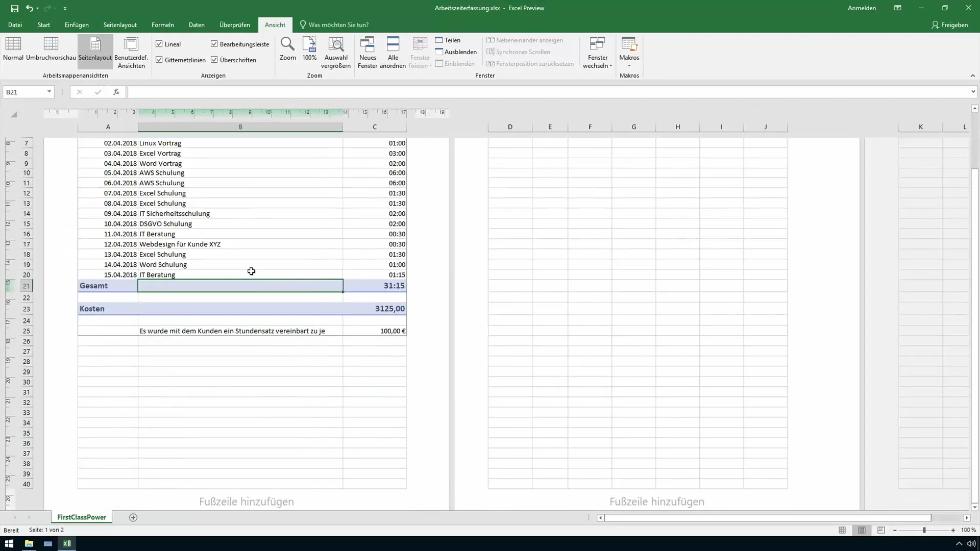This screenshot has width=980, height=551.
Task: Open the Datei tab
Action: (x=15, y=25)
